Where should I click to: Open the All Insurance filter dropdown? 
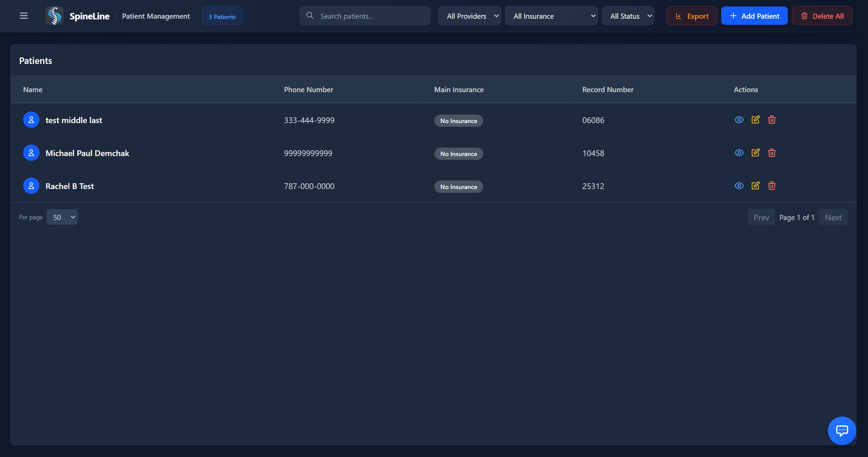click(551, 16)
